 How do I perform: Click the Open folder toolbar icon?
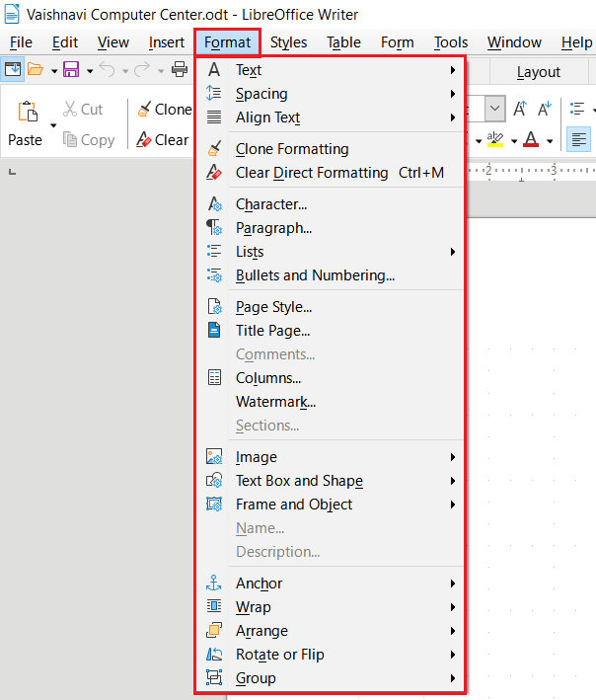[x=36, y=69]
